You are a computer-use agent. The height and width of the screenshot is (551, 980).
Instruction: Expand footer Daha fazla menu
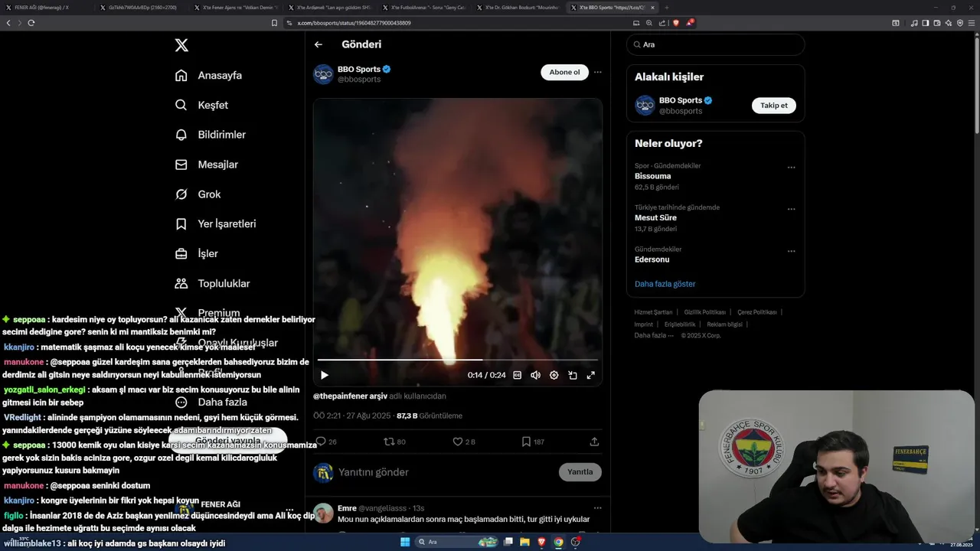(654, 335)
